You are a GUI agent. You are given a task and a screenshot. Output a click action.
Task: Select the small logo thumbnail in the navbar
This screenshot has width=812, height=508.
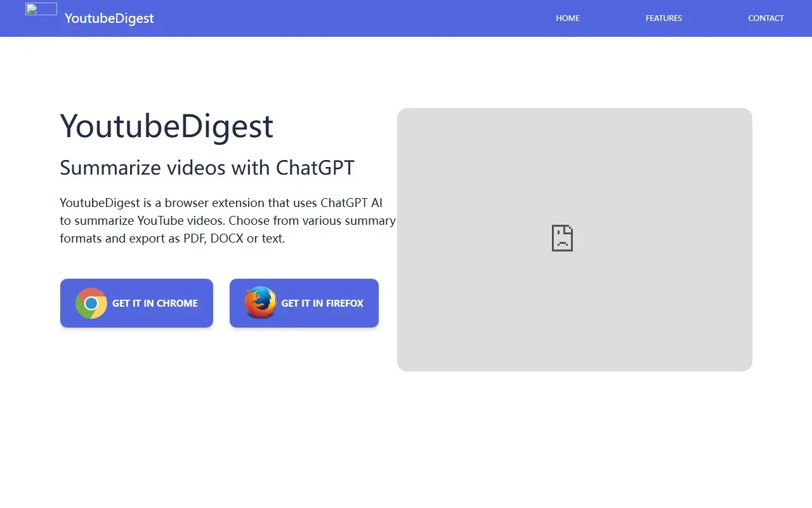tap(41, 9)
